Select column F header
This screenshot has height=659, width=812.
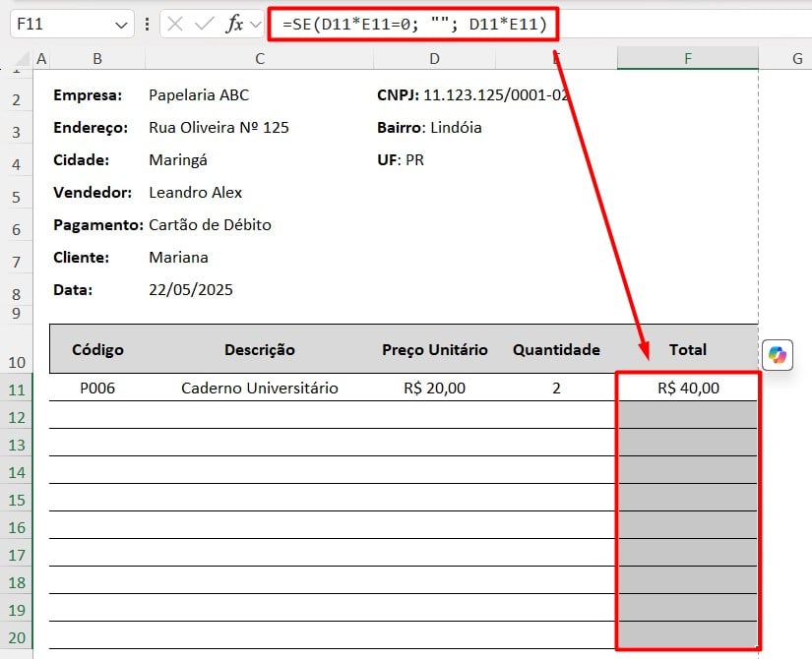(688, 58)
